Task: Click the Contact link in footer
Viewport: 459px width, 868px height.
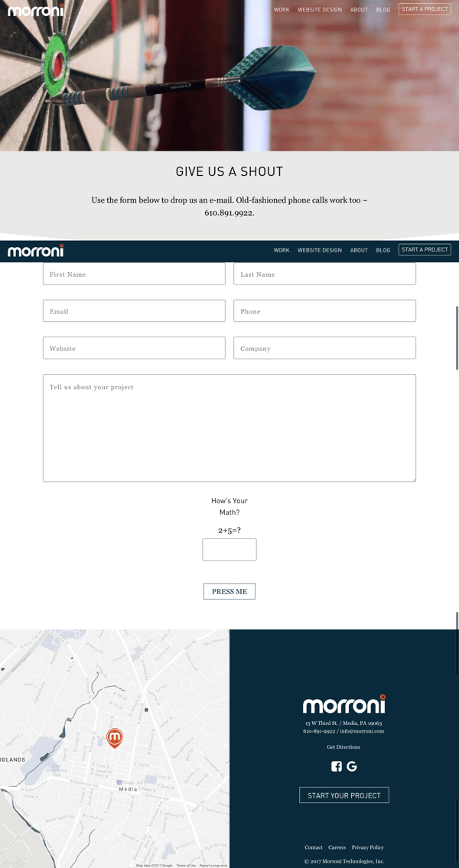Action: [x=314, y=847]
